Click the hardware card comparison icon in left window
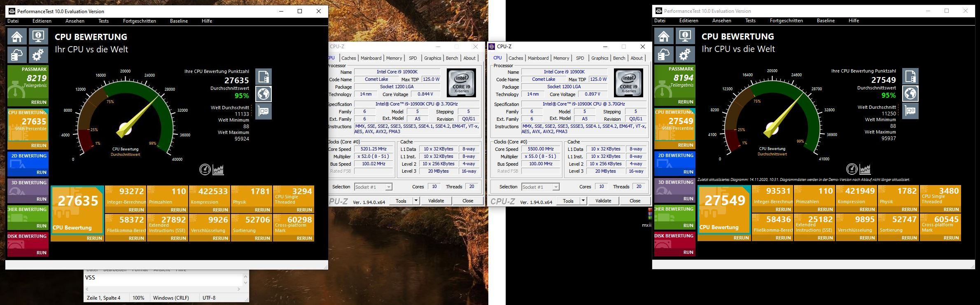The height and width of the screenshot is (305, 980). click(264, 111)
